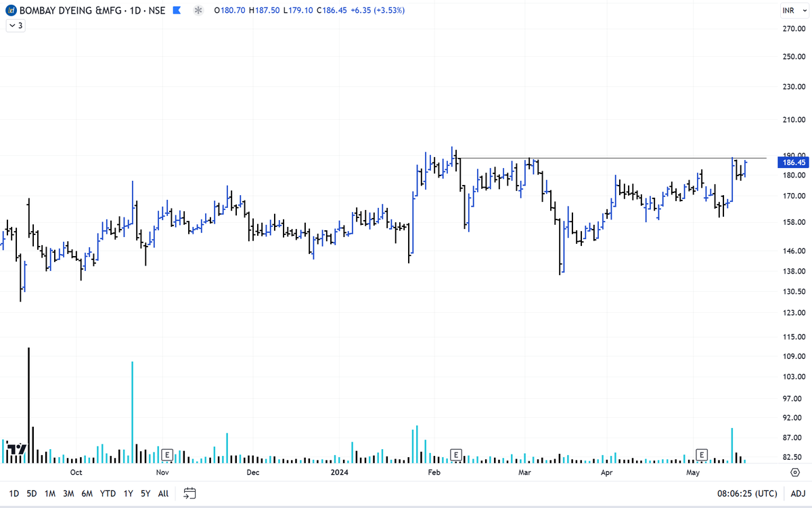Click the earnings E marker below February
Screen dimensions: 812x508
point(456,455)
